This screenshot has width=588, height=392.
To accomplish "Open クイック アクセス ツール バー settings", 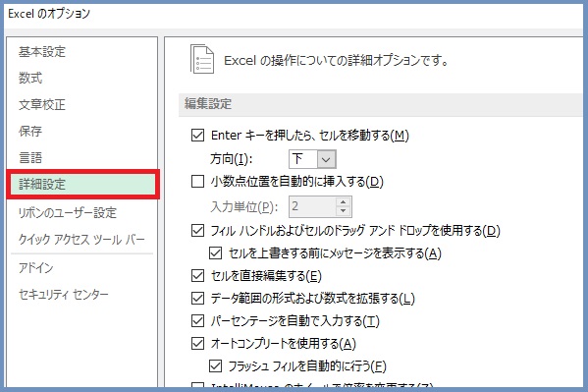I will (x=81, y=239).
